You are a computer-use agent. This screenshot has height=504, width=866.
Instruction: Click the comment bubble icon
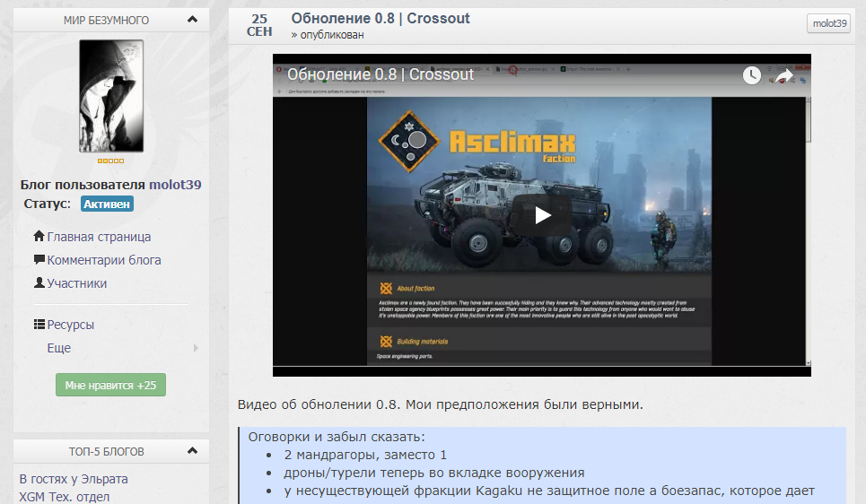[x=39, y=259]
